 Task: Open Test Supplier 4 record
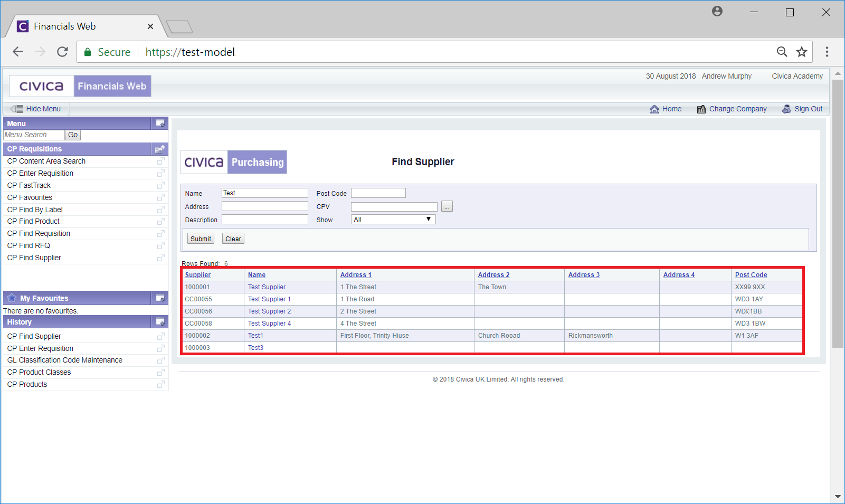coord(269,324)
